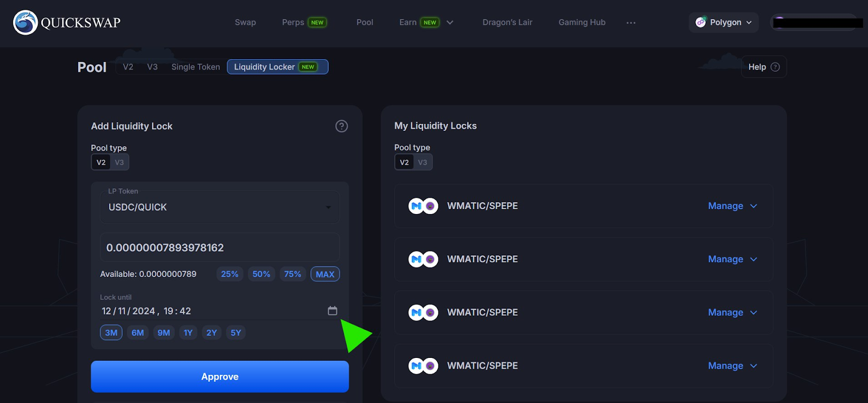
Task: Open the Add Liquidity Lock help icon
Action: click(x=341, y=126)
